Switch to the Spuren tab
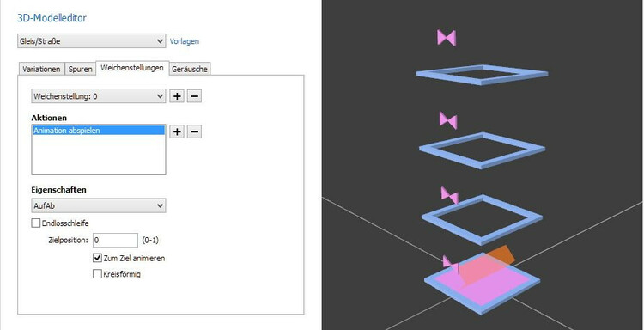The width and height of the screenshot is (644, 330). (80, 69)
